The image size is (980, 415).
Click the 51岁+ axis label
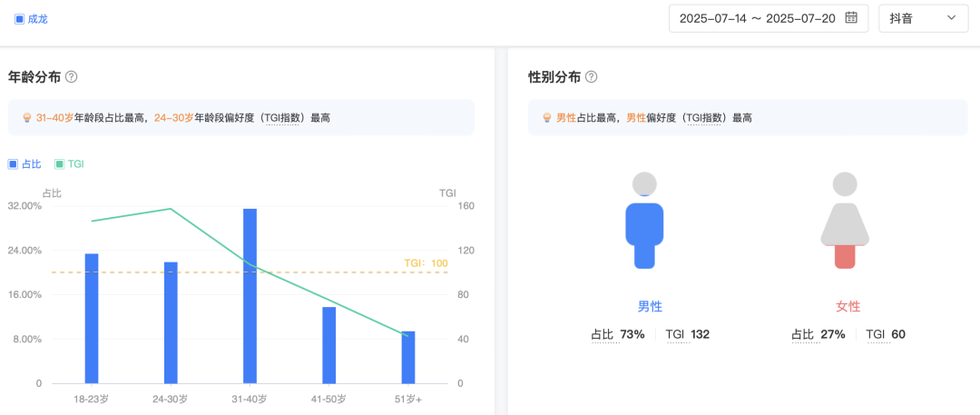(408, 399)
